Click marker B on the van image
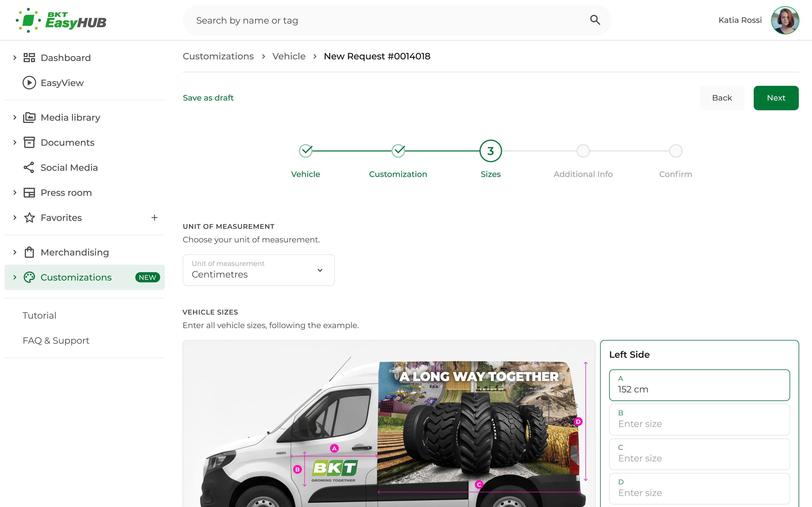812x507 pixels. [297, 469]
